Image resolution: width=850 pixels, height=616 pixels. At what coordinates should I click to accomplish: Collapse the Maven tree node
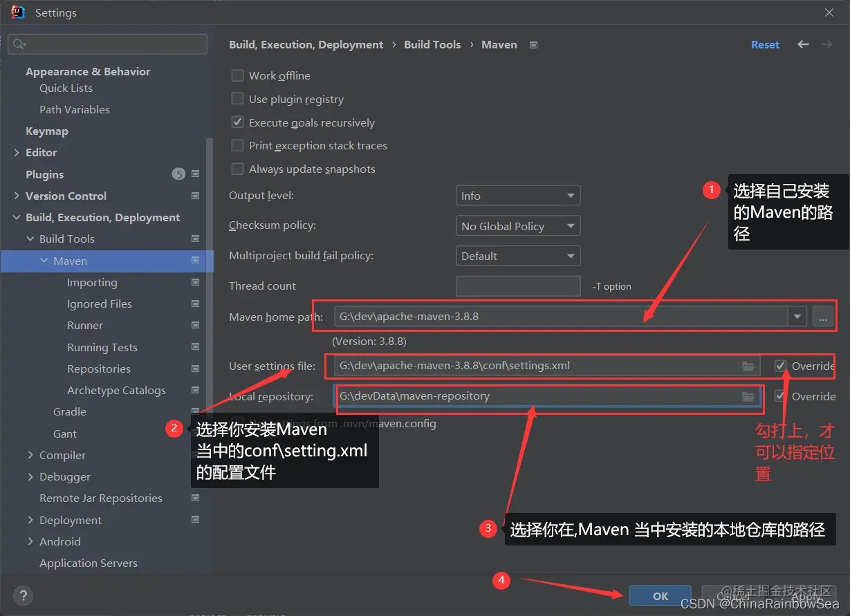tap(44, 261)
